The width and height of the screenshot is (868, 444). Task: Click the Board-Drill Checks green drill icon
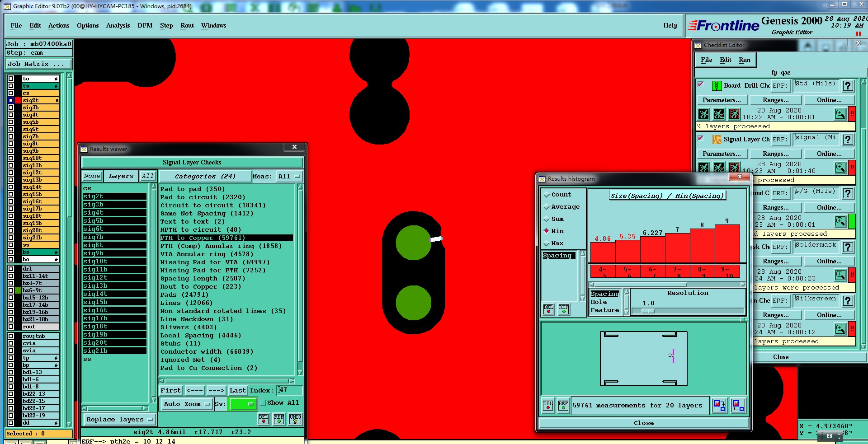(x=717, y=86)
